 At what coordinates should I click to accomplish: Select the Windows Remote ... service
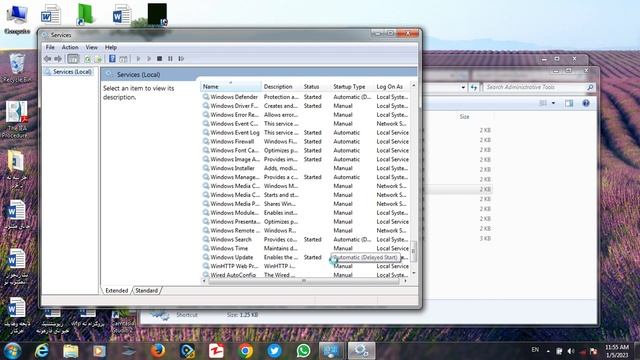[x=234, y=231]
